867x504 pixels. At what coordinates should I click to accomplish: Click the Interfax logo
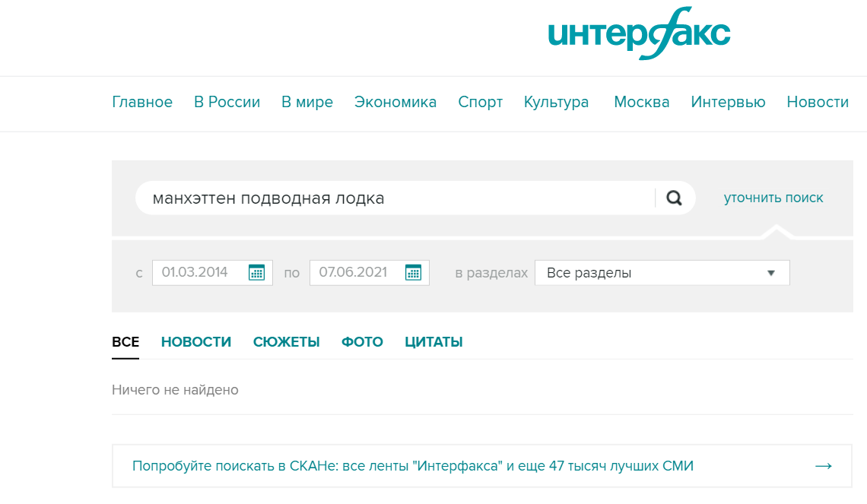[639, 33]
